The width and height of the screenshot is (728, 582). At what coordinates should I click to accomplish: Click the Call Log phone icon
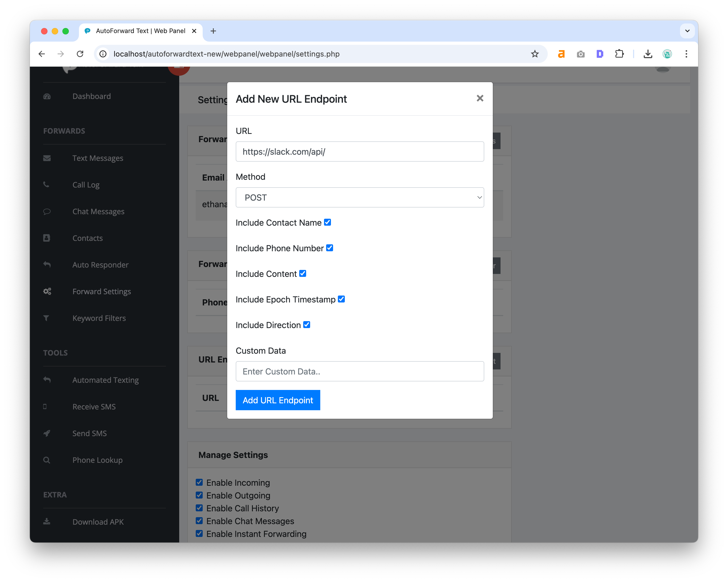pos(46,184)
